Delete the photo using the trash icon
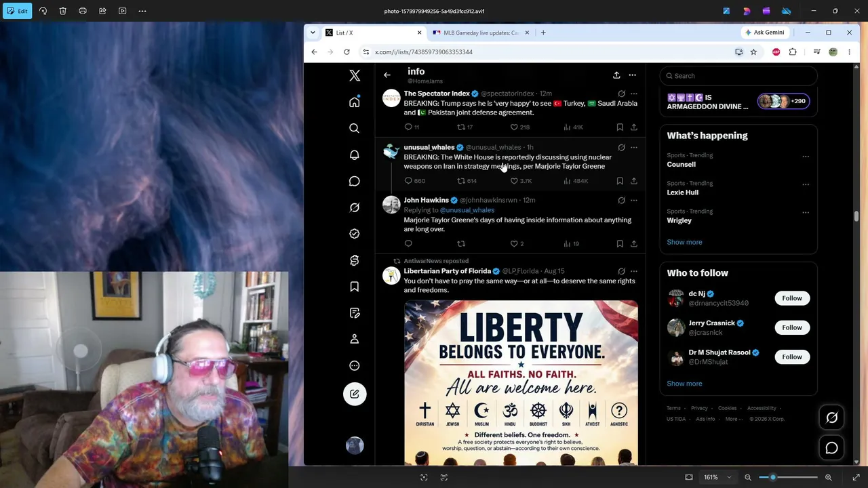The height and width of the screenshot is (488, 868). pos(62,11)
